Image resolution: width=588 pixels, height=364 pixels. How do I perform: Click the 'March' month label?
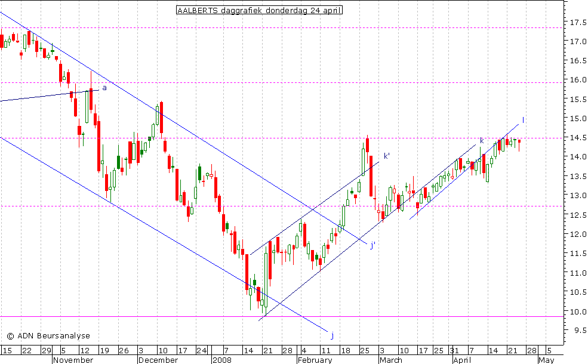(391, 360)
